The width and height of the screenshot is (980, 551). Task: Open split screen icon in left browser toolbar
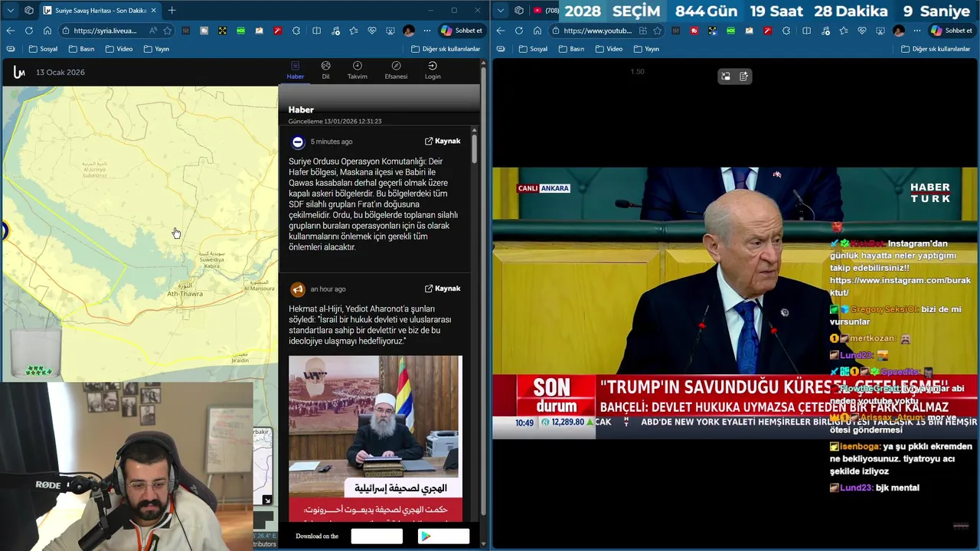pyautogui.click(x=316, y=31)
